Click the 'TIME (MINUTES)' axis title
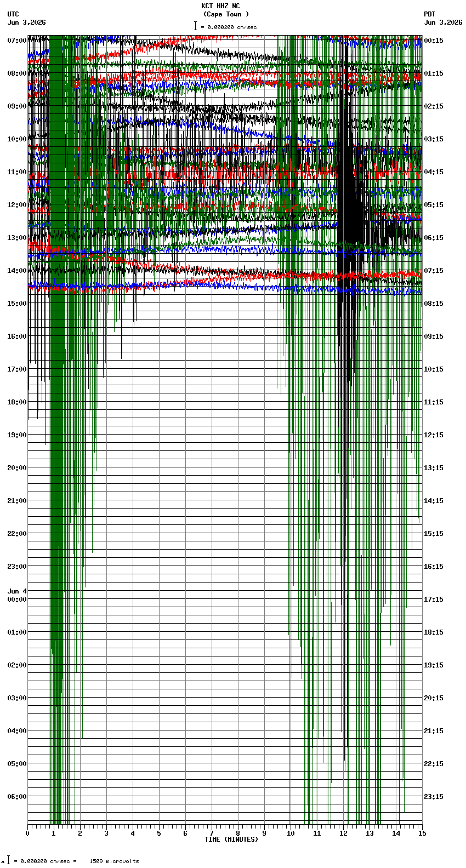 pos(231,840)
